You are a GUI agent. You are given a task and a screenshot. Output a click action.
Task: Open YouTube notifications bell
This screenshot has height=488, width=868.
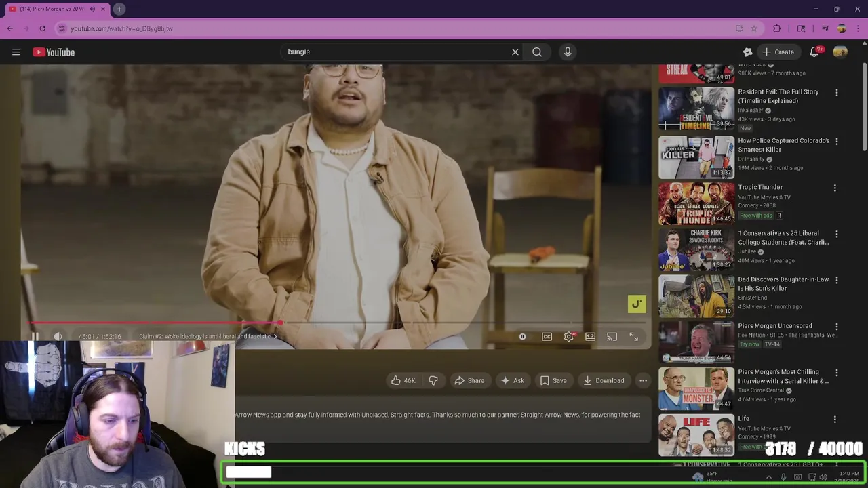pos(815,52)
